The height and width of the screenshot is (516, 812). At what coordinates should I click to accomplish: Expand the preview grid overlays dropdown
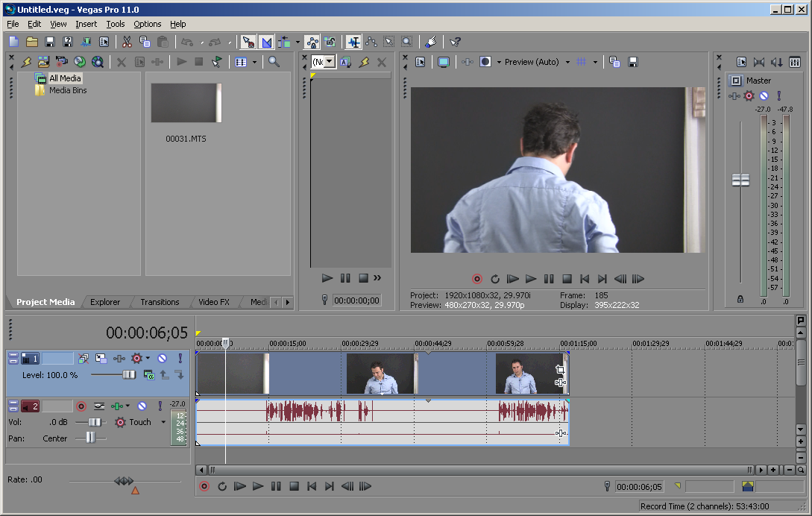pyautogui.click(x=595, y=62)
